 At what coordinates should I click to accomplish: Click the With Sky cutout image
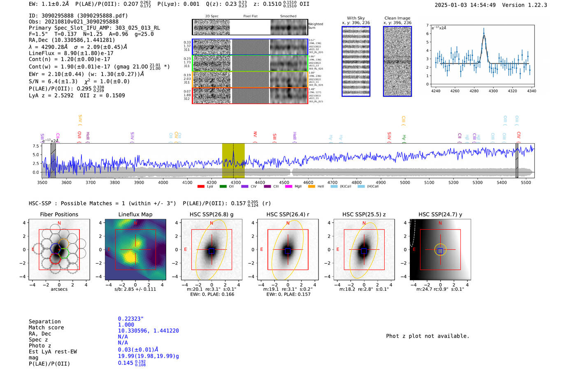(356, 61)
